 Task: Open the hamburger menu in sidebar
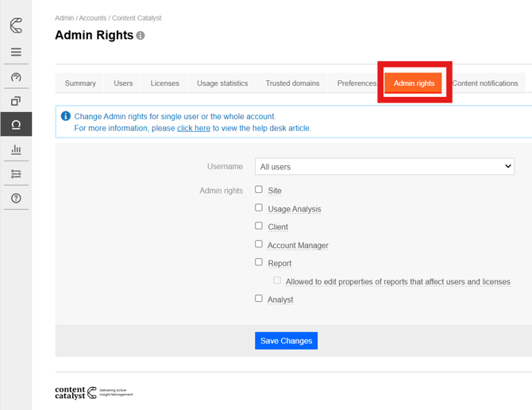coord(16,52)
